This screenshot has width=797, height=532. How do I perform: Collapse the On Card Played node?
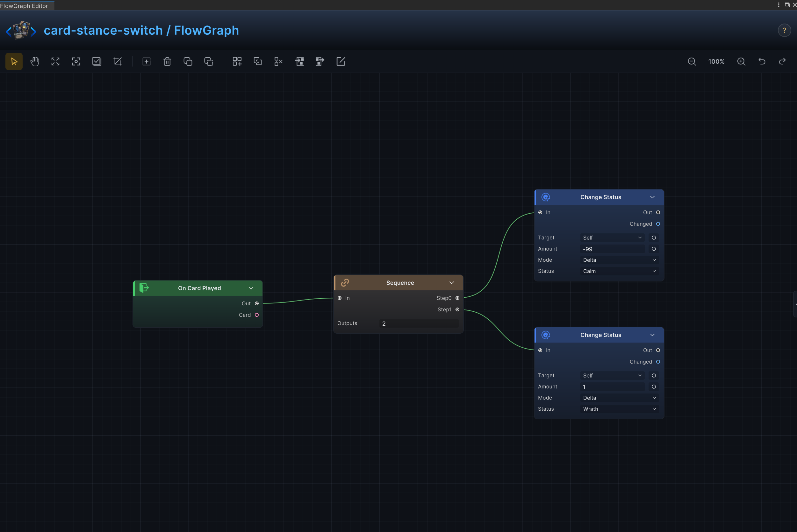(251, 288)
